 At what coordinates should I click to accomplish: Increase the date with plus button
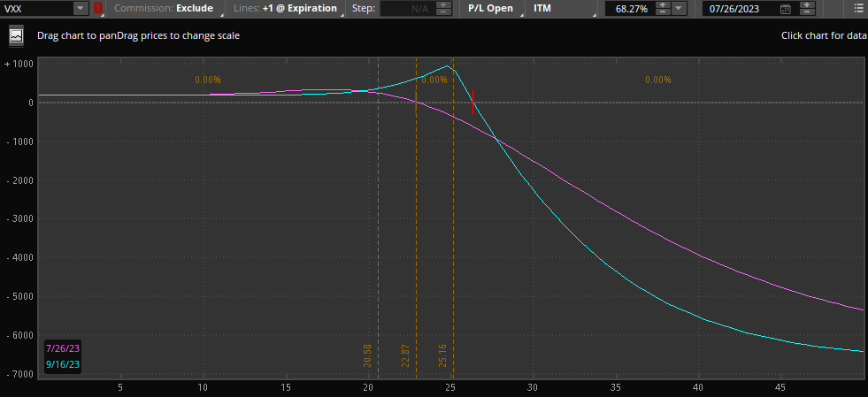click(806, 4)
